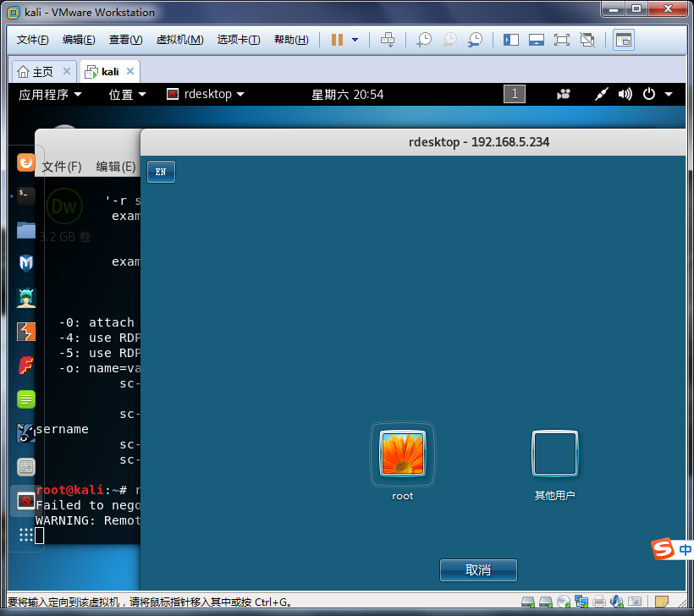Open the Files folder icon in dock
The height and width of the screenshot is (616, 694).
(26, 229)
